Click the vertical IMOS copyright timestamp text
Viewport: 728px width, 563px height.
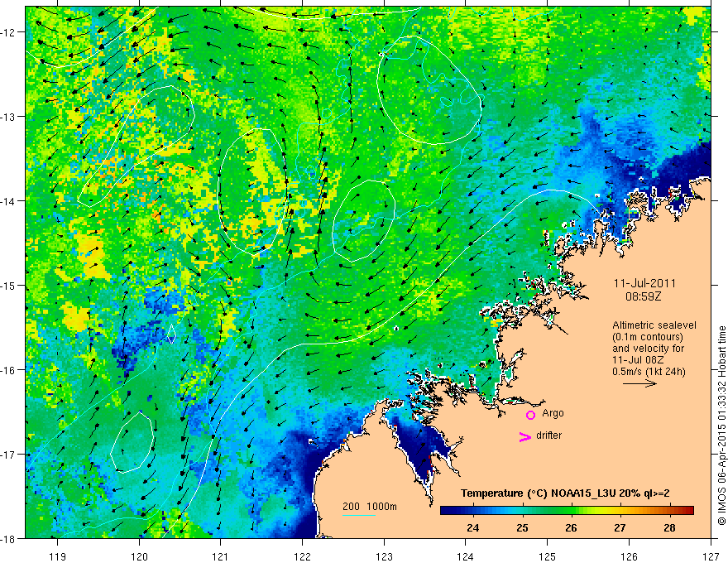coord(722,426)
